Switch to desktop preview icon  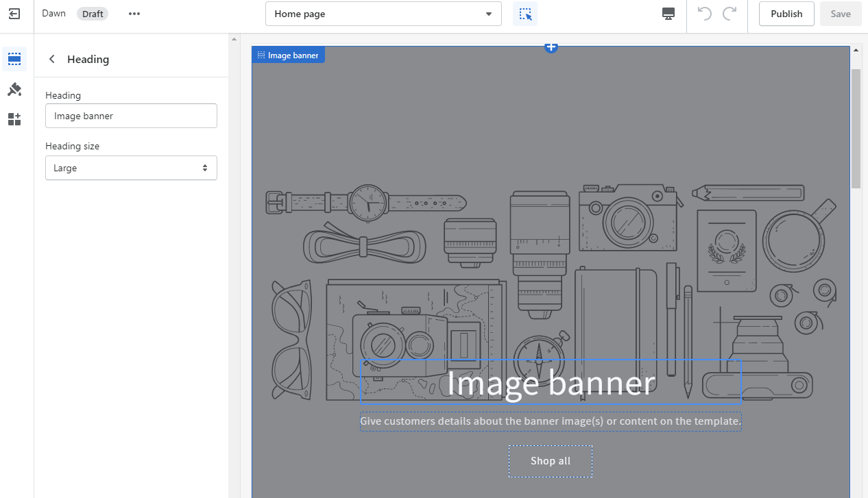669,14
